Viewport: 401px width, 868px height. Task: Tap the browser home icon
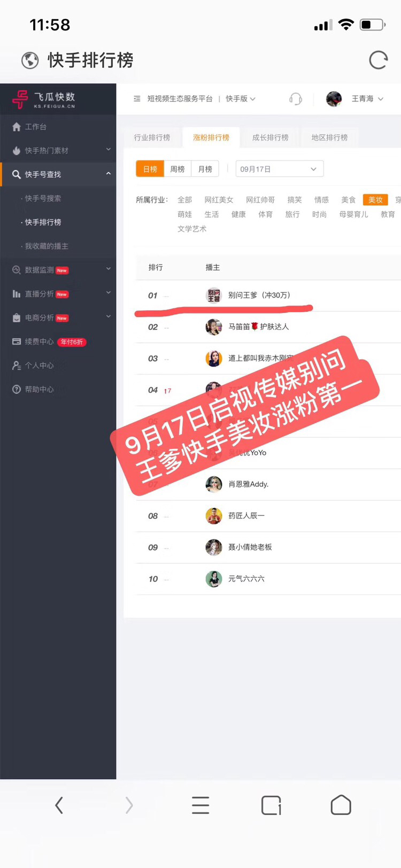pos(341,805)
